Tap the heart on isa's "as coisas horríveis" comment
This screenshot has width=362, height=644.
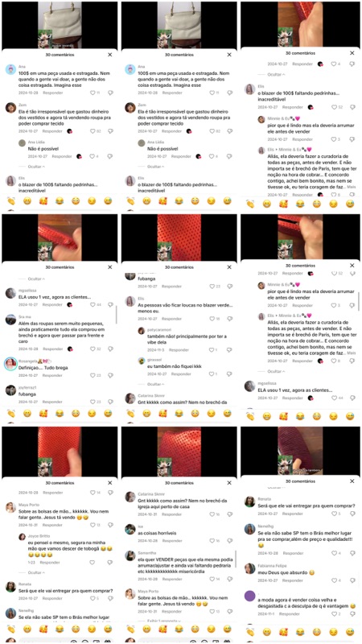[212, 540]
